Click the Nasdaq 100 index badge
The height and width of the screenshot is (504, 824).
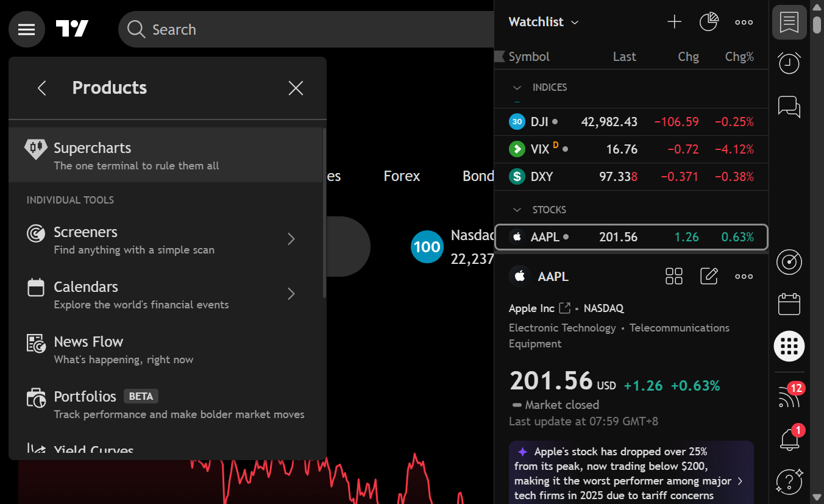click(x=427, y=247)
